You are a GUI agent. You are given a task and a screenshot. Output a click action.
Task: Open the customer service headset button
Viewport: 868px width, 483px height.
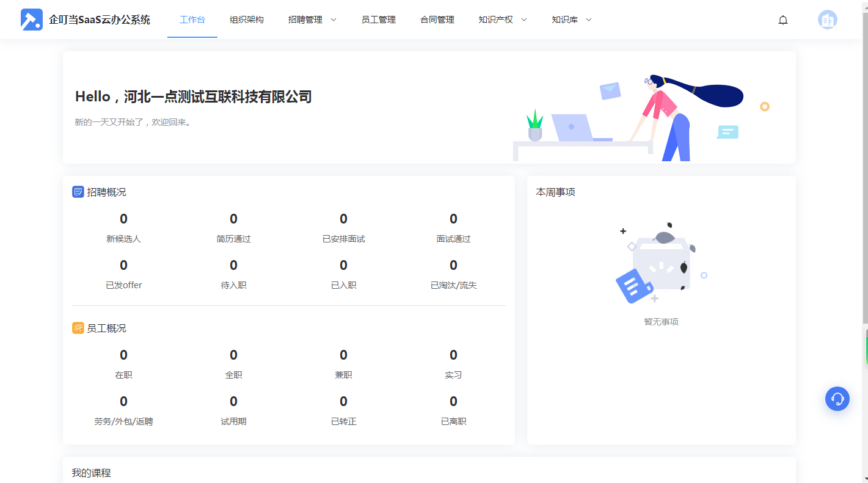[x=837, y=399]
